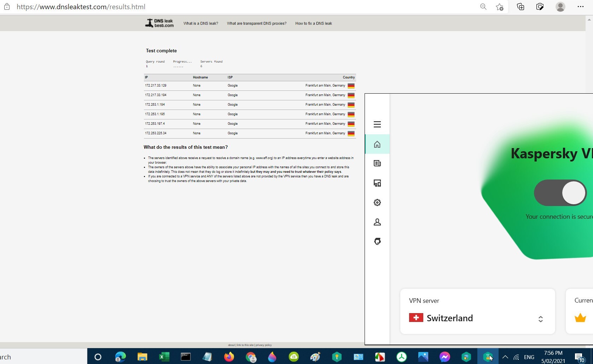View site info via the lock icon
593x364 pixels.
click(7, 7)
